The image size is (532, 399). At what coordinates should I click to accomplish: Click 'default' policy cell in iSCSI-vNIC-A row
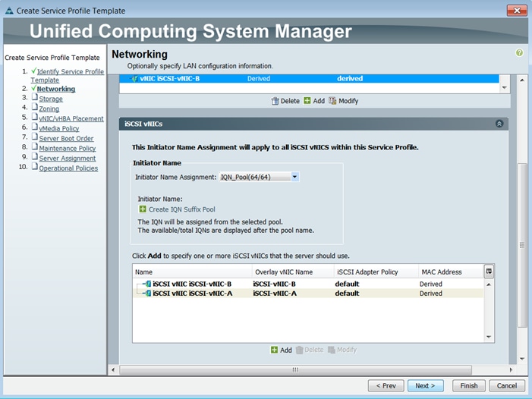click(347, 294)
